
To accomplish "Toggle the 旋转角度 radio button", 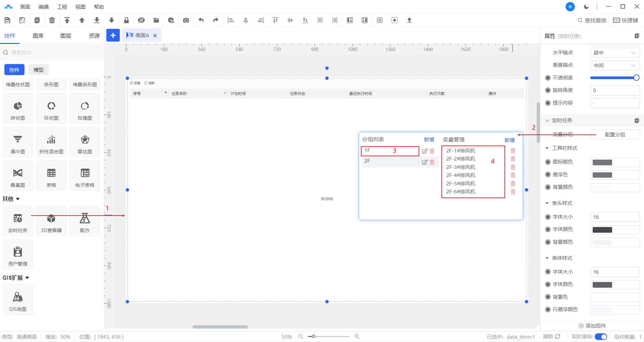I will (x=548, y=90).
